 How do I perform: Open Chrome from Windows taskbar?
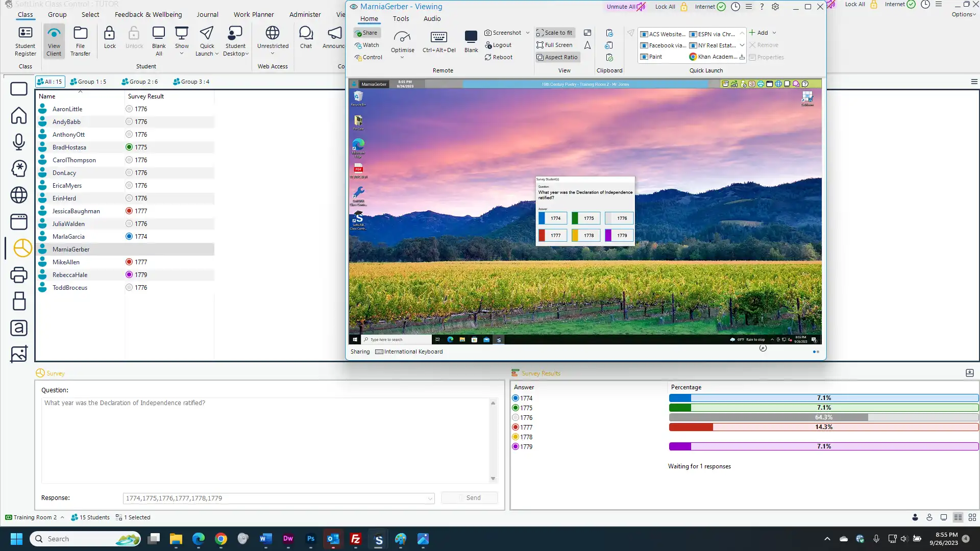pos(221,539)
